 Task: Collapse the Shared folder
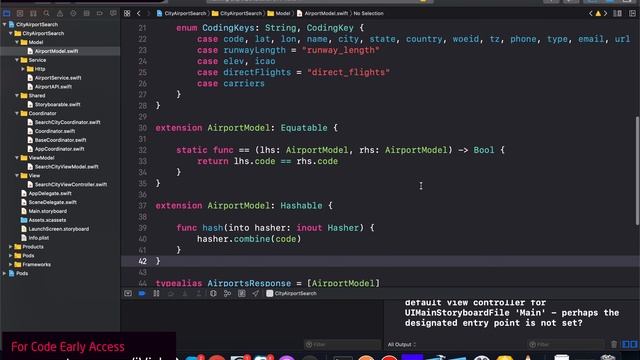pos(17,96)
